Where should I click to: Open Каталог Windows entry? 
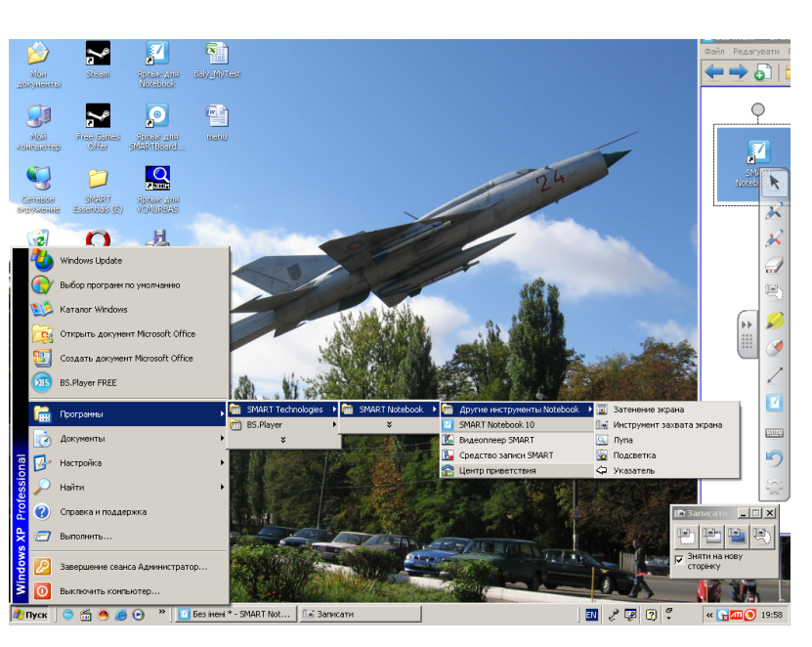pos(129,309)
